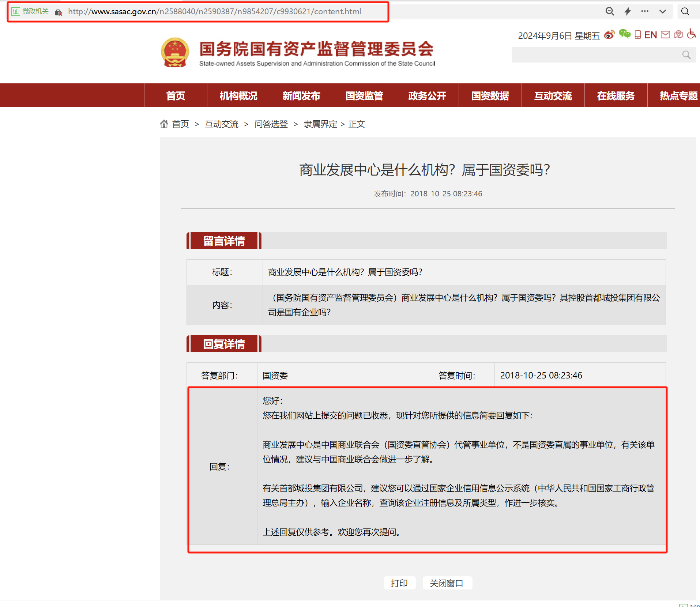Follow the 问答选登 breadcrumb link

pyautogui.click(x=271, y=124)
